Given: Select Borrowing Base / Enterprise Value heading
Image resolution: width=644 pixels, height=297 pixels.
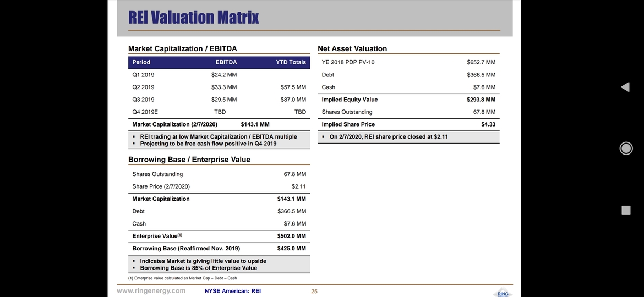Looking at the screenshot, I should click(x=189, y=159).
